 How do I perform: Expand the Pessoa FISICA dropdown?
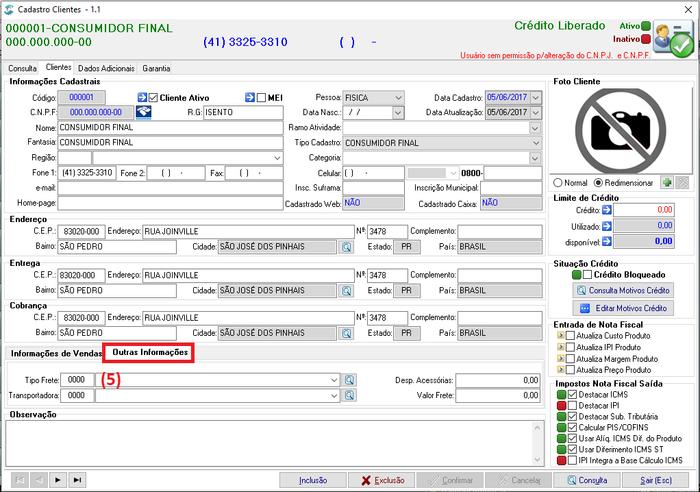(x=398, y=97)
